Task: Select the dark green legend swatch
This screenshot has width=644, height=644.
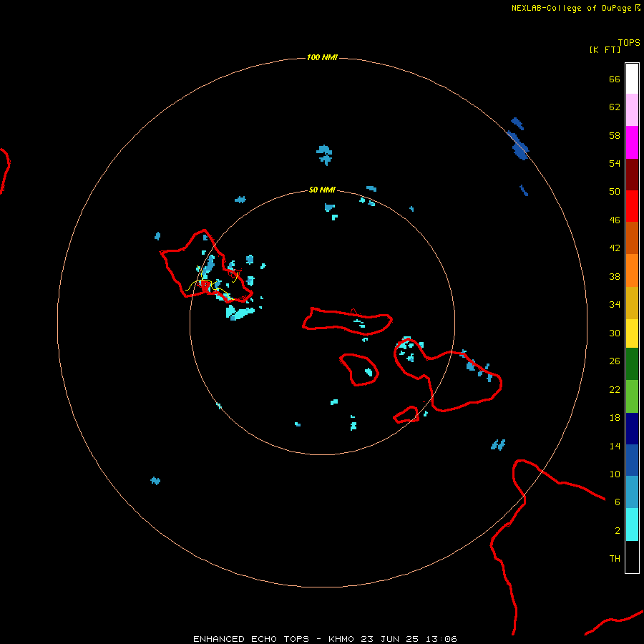Action: click(632, 364)
